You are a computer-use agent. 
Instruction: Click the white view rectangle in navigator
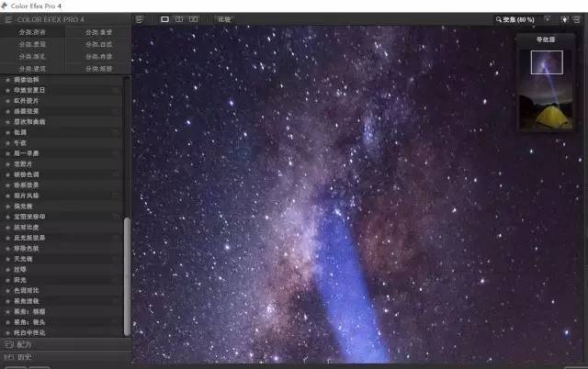click(547, 62)
